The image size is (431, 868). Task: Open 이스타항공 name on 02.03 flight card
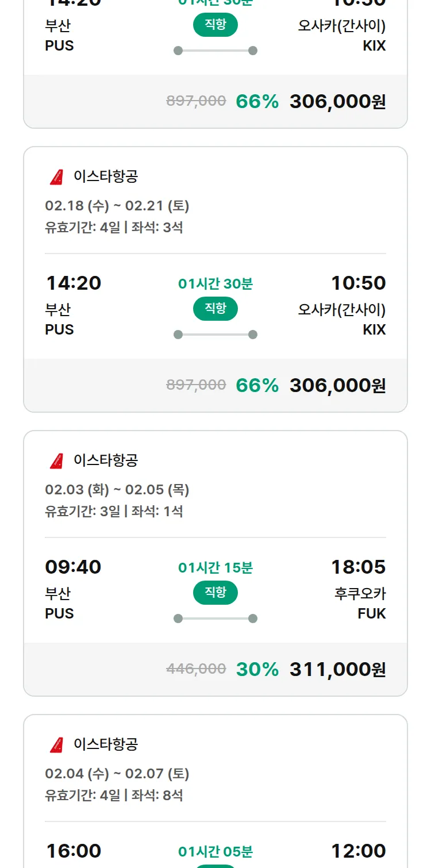pyautogui.click(x=106, y=460)
